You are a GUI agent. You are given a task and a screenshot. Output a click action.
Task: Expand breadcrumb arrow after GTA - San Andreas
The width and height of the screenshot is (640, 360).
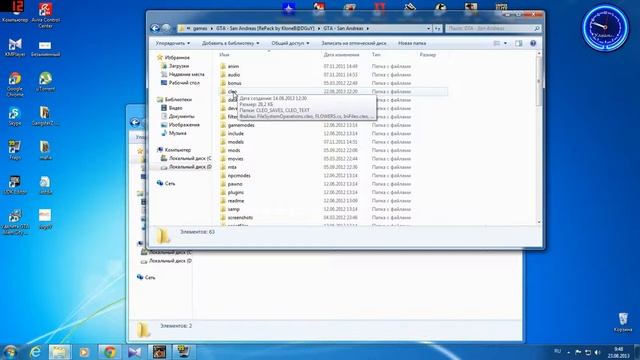(x=367, y=29)
